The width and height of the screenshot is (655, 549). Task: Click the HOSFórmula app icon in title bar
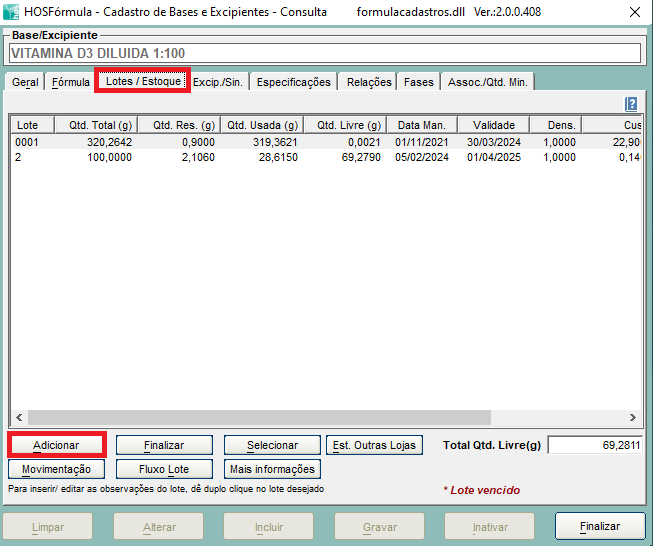point(12,12)
